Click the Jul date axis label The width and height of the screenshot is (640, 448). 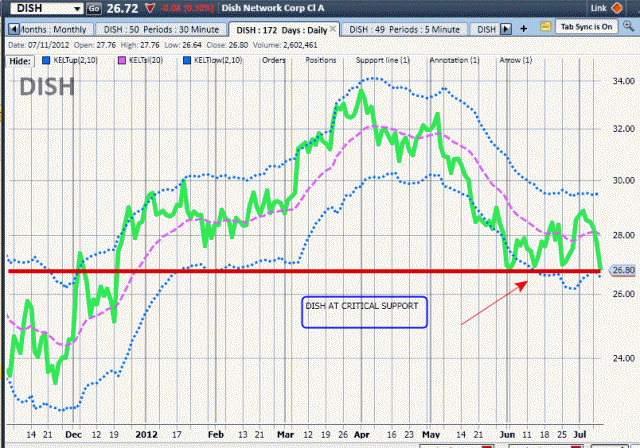click(580, 435)
